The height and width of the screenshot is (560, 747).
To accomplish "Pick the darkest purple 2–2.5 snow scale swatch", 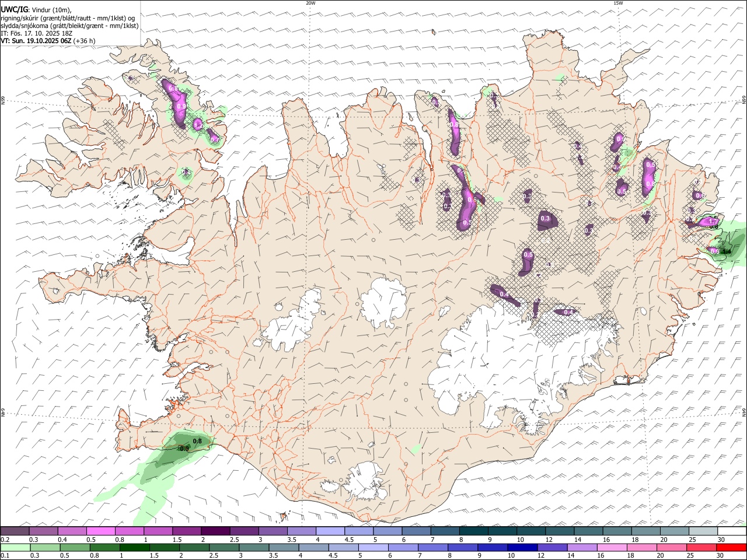I will 215,531.
